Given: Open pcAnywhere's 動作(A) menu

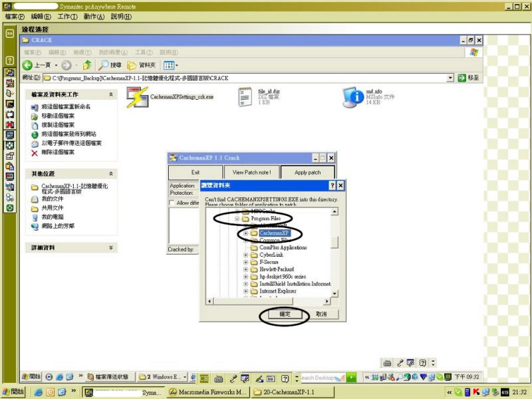Looking at the screenshot, I should (x=94, y=17).
